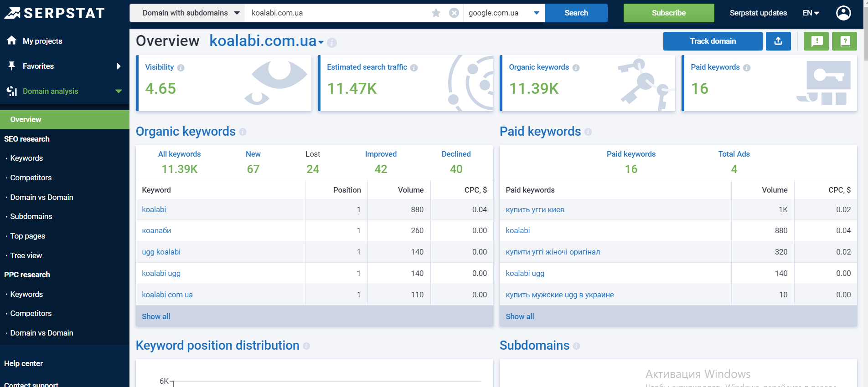Expand the koalabi.com.ua title dropdown arrow
Image resolution: width=868 pixels, height=387 pixels.
321,42
